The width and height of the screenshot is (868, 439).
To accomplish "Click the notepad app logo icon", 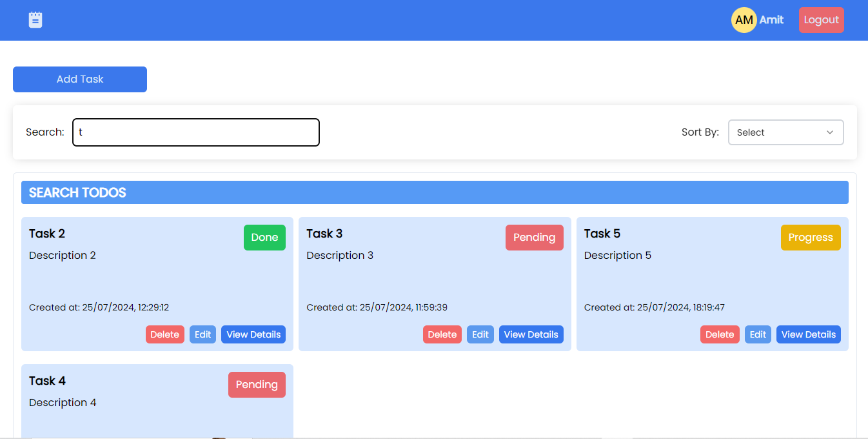I will pyautogui.click(x=35, y=20).
